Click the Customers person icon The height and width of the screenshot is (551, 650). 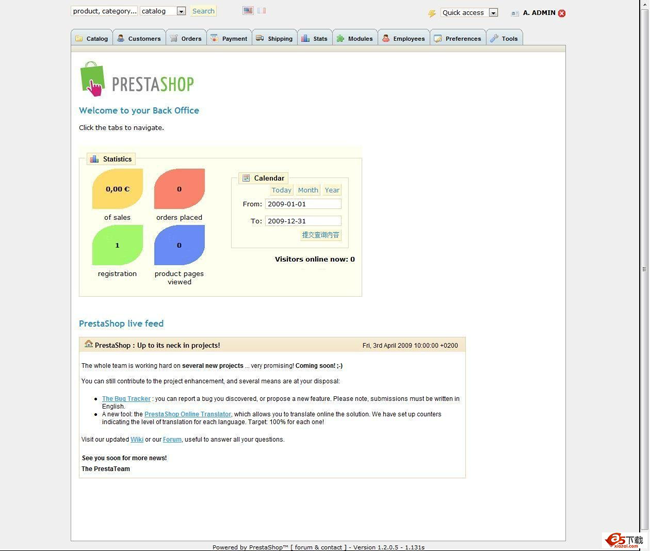[x=121, y=38]
